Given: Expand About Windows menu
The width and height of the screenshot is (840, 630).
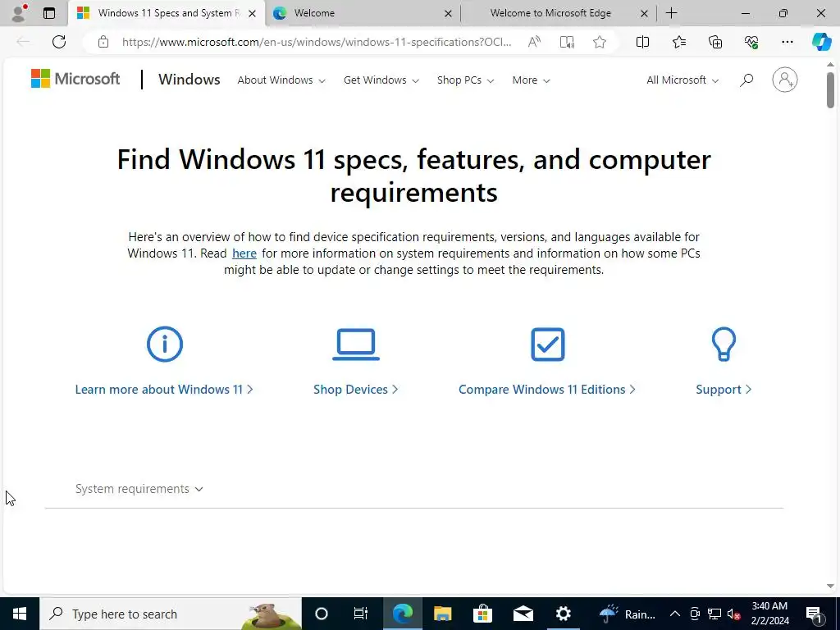Looking at the screenshot, I should [281, 80].
